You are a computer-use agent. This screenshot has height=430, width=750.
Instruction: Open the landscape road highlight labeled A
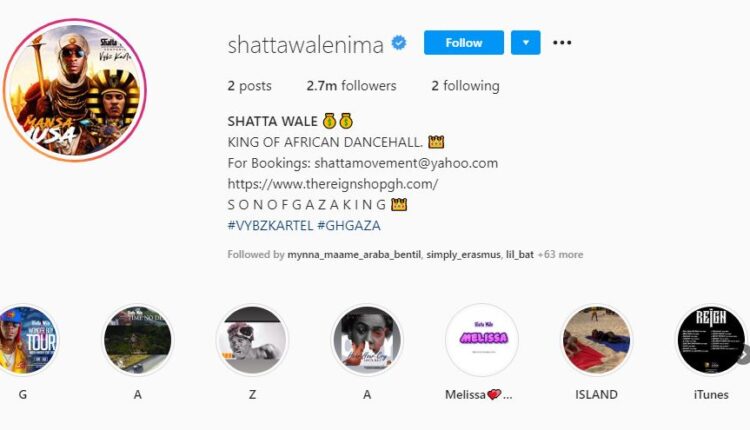coord(138,340)
